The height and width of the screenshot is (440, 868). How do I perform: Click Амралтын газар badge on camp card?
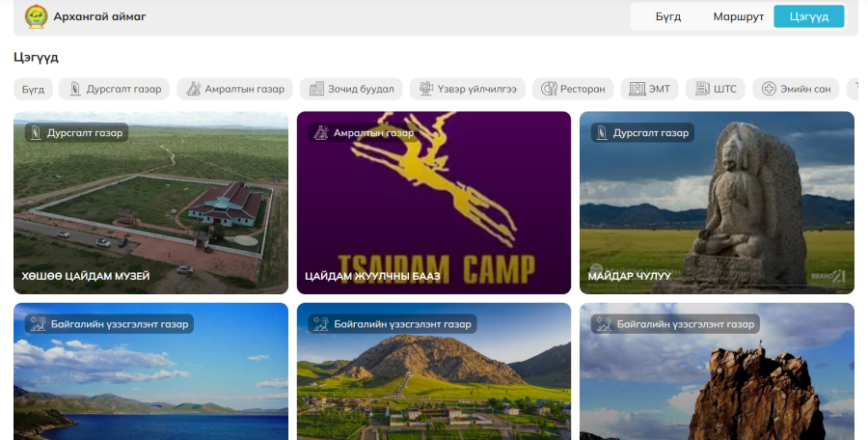[364, 133]
